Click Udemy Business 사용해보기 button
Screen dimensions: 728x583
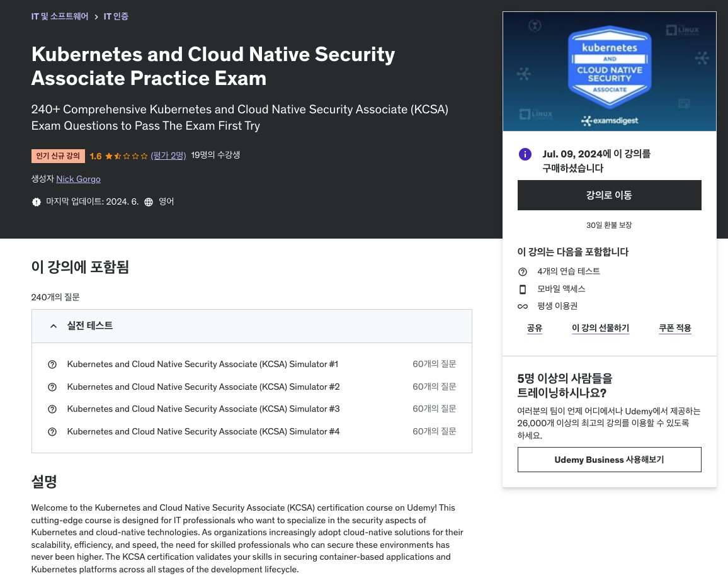click(609, 460)
